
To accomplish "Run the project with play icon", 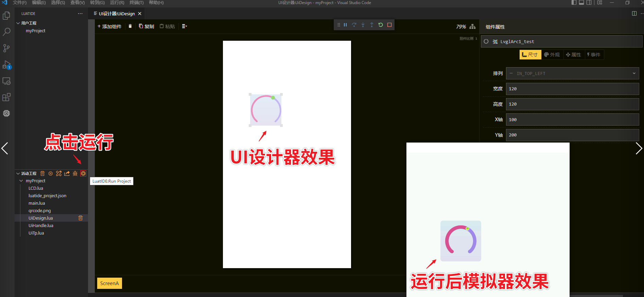I will click(x=83, y=173).
